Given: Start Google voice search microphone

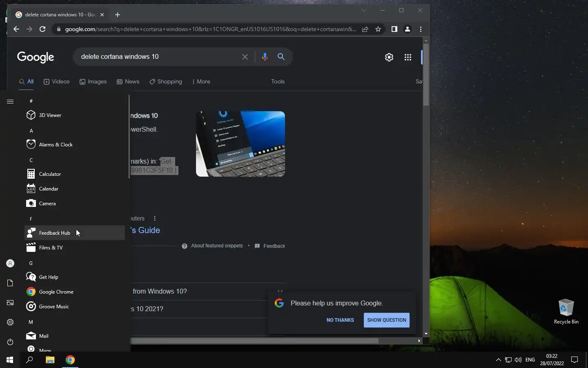Looking at the screenshot, I should click(265, 57).
